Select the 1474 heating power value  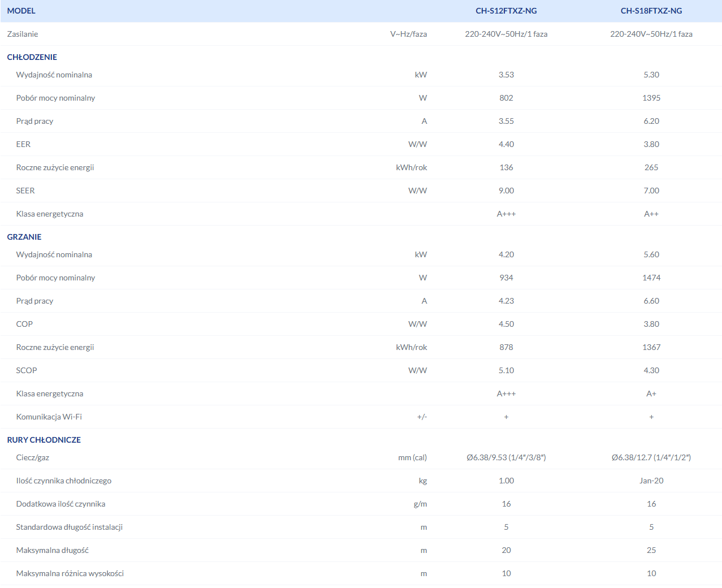651,278
